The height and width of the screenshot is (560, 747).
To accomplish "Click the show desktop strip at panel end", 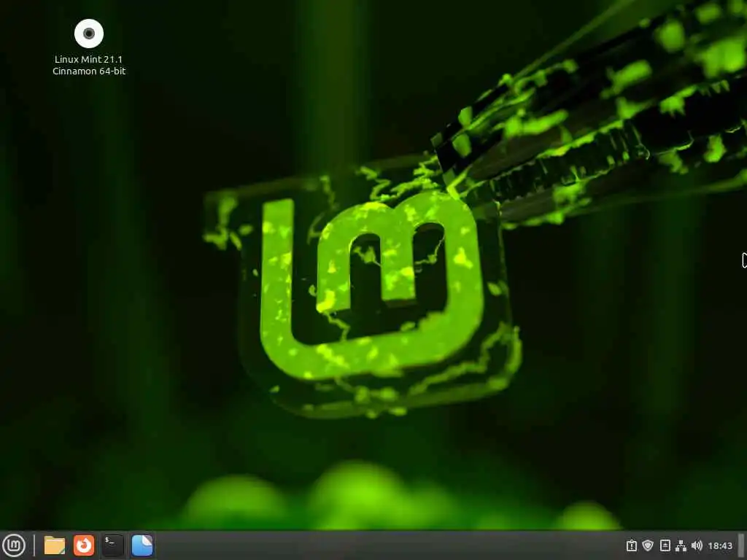I will (x=741, y=545).
